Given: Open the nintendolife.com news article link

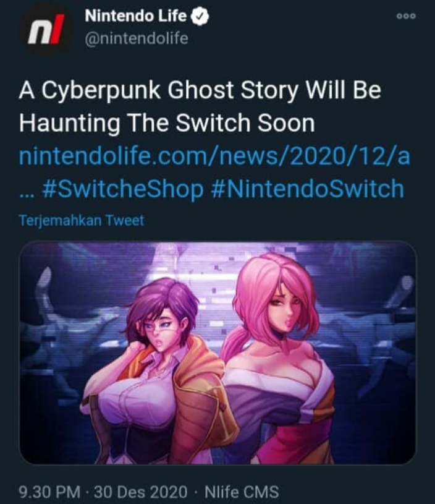Looking at the screenshot, I should (x=214, y=156).
